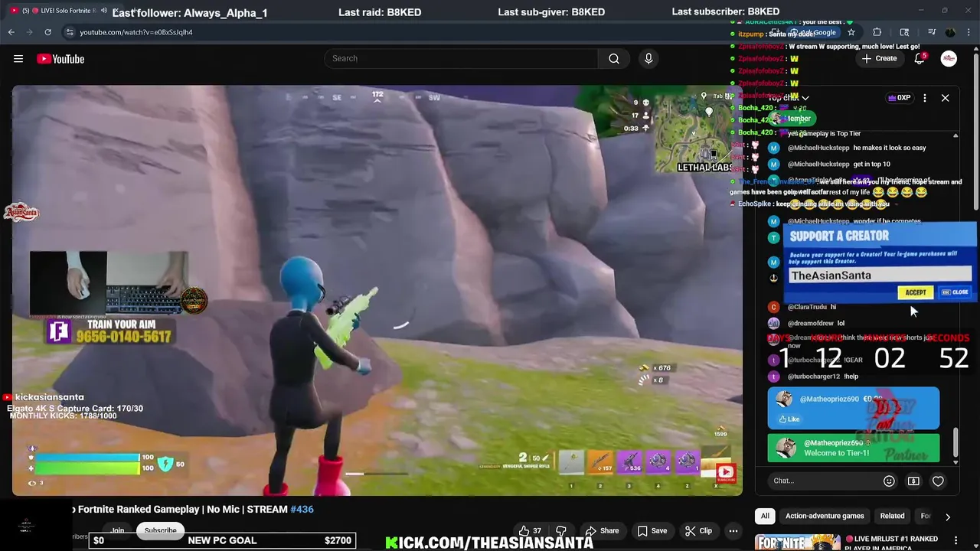Open more actions ellipsis below video

point(733,530)
